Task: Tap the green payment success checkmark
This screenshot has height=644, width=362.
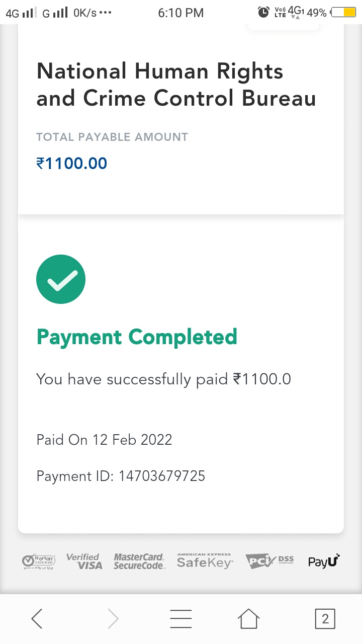Action: pyautogui.click(x=61, y=279)
